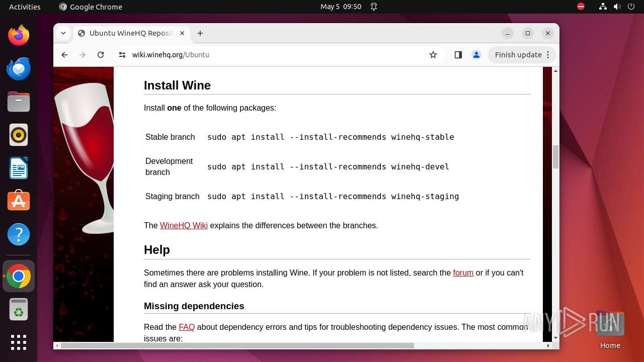
Task: Click the horizontal scrollbar thumb
Action: coord(237,345)
